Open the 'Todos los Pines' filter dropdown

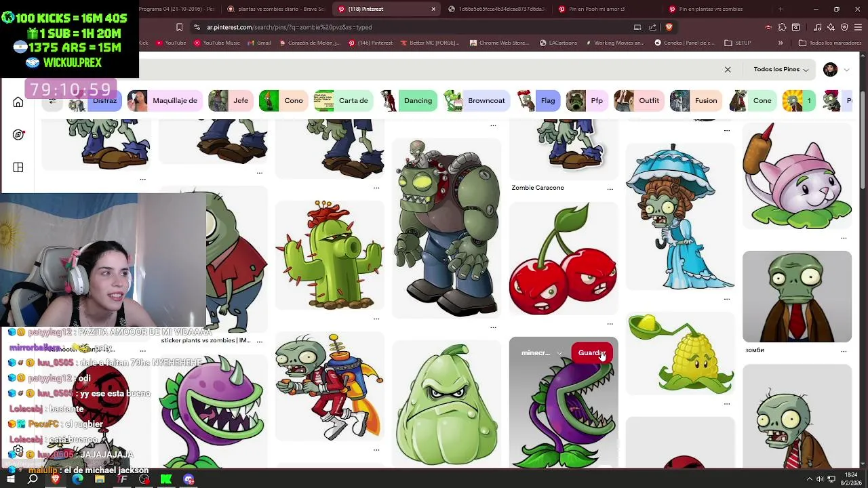pyautogui.click(x=781, y=69)
